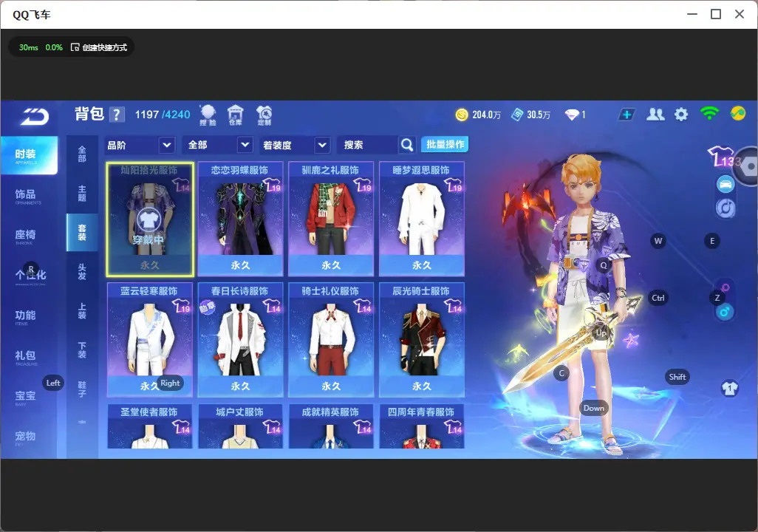Viewport: 758px width, 532px height.
Task: Click the Q key overlay
Action: (604, 265)
